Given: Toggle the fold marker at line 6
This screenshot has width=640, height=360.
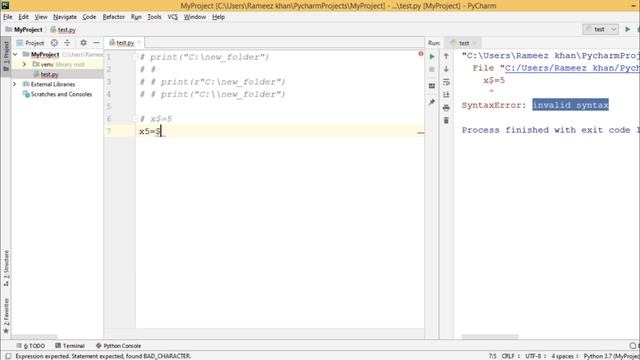Looking at the screenshot, I should click(x=135, y=119).
